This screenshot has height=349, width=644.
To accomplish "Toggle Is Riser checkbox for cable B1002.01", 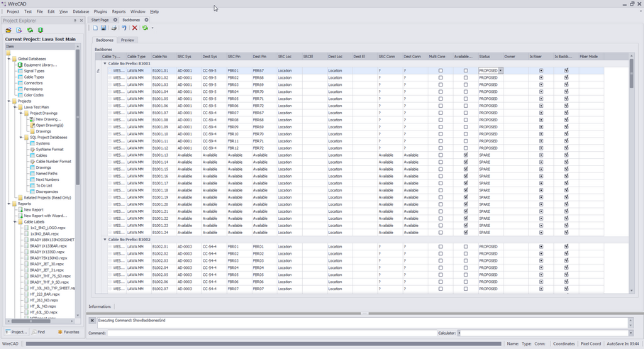I will pyautogui.click(x=541, y=247).
